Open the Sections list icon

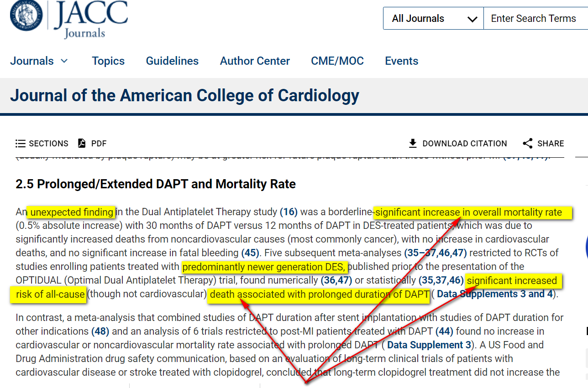click(21, 144)
